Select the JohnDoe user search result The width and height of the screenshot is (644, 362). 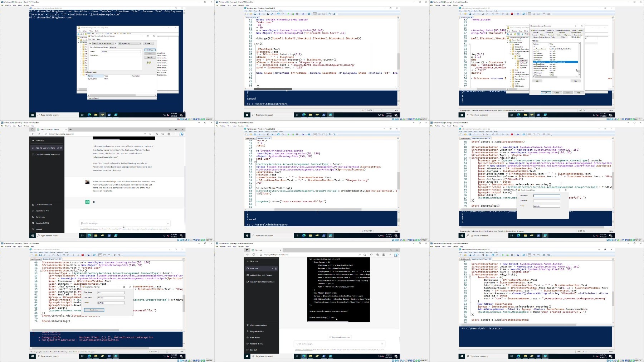pos(93,79)
